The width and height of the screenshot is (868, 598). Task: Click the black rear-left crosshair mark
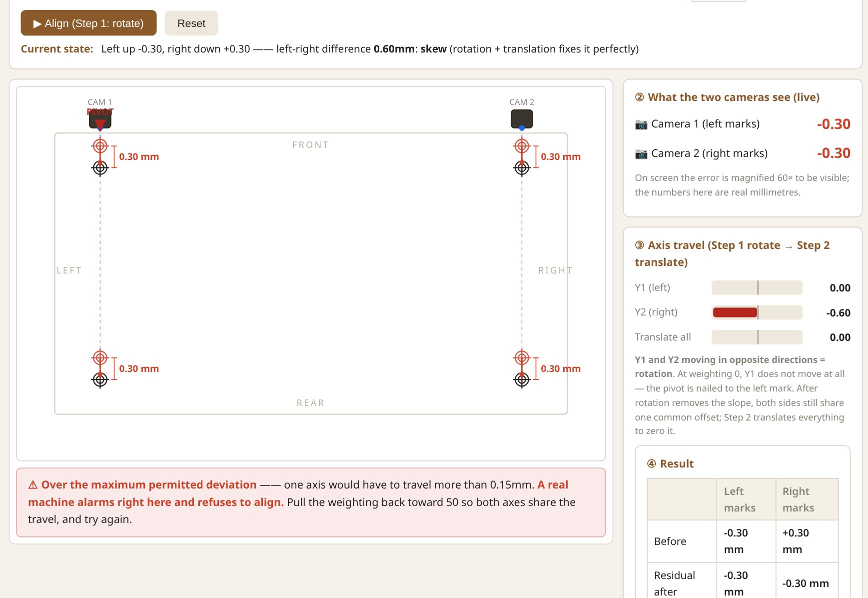click(100, 380)
